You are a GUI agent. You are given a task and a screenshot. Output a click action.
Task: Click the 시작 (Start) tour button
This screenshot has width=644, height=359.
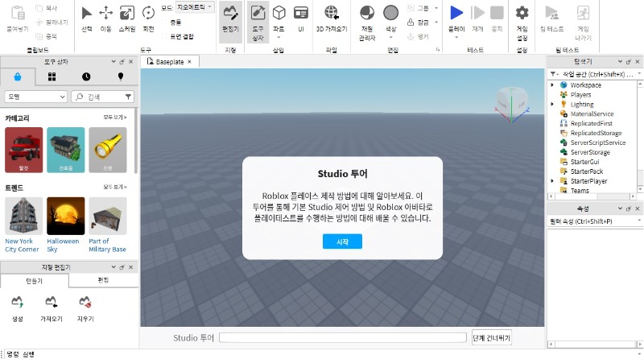coord(343,241)
